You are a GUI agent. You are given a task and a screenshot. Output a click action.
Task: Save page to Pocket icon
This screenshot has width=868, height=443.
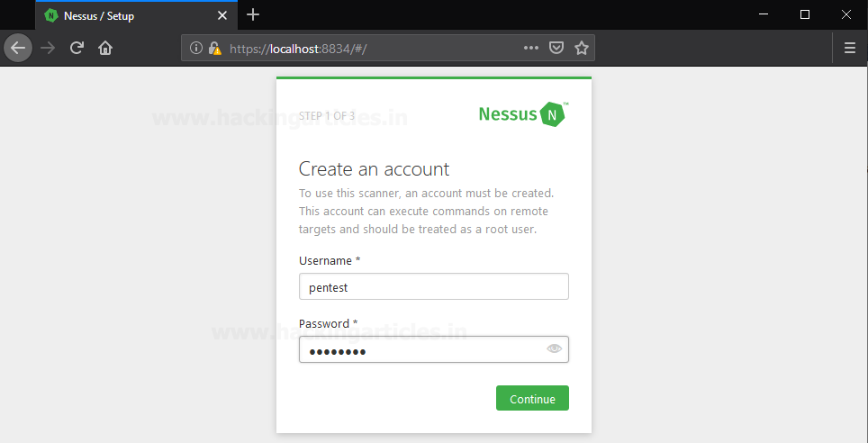coord(556,49)
